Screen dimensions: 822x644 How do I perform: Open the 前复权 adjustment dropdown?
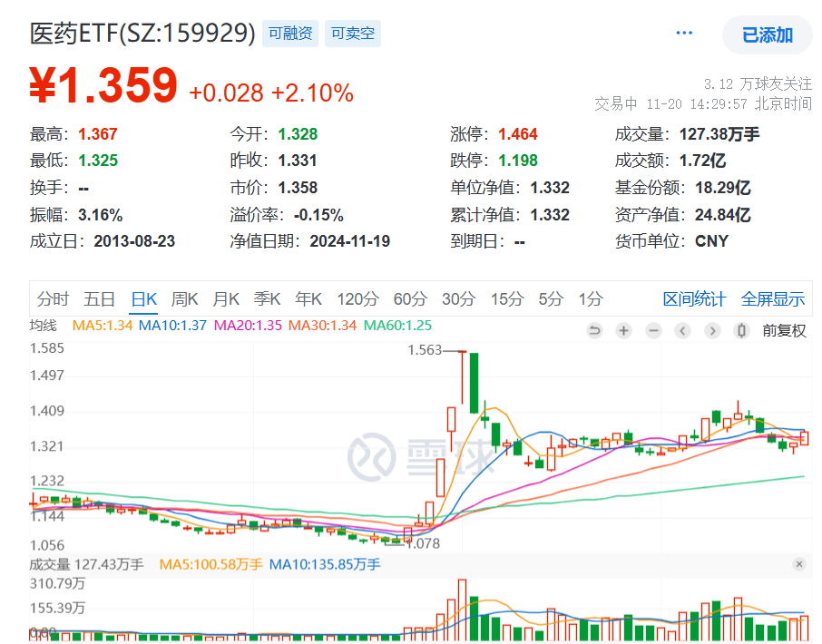coord(784,331)
